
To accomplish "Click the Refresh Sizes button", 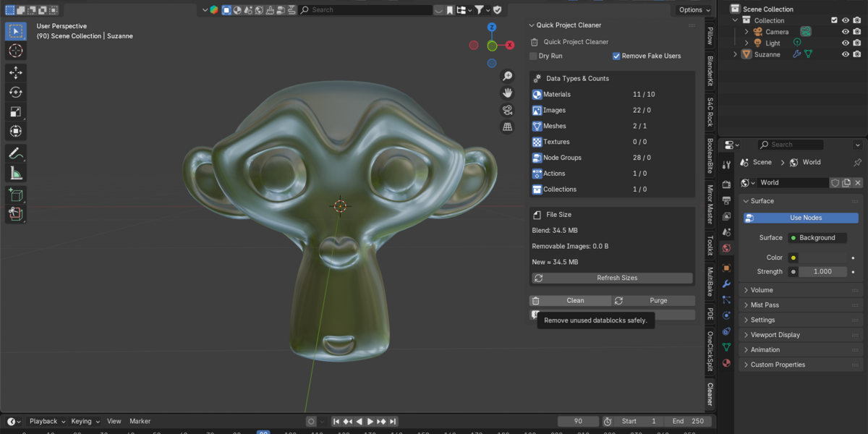I will pyautogui.click(x=612, y=278).
